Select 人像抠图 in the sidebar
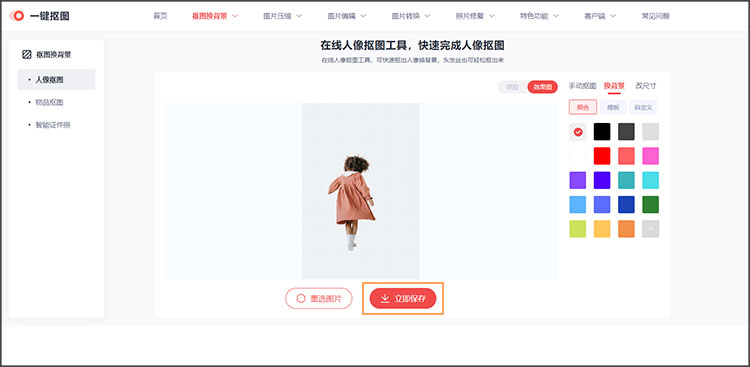The width and height of the screenshot is (750, 367). [x=56, y=80]
